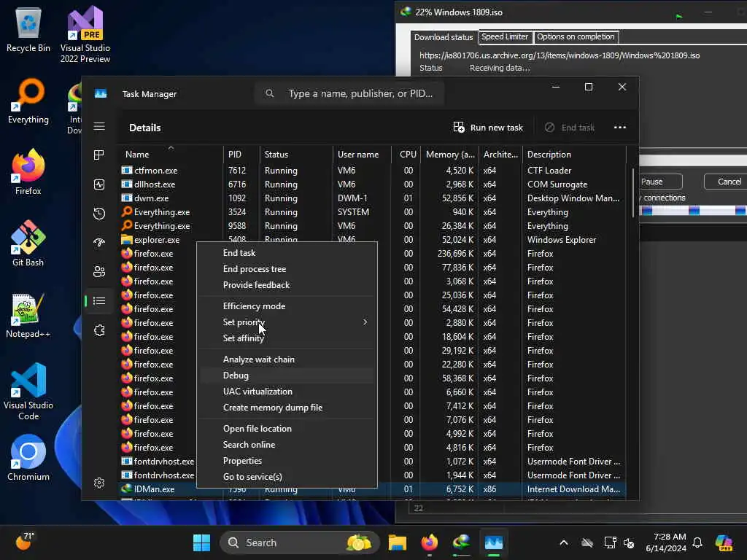Sort by the Description column header
747x560 pixels.
(x=574, y=154)
